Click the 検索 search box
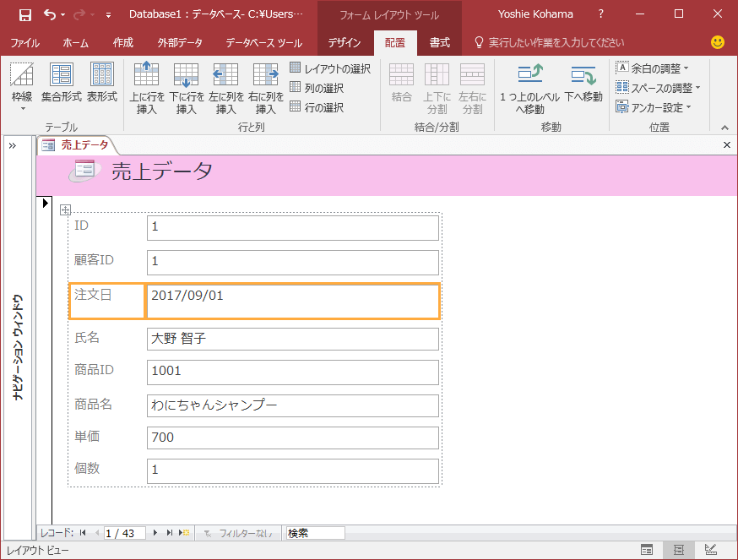The height and width of the screenshot is (560, 738). coord(315,533)
